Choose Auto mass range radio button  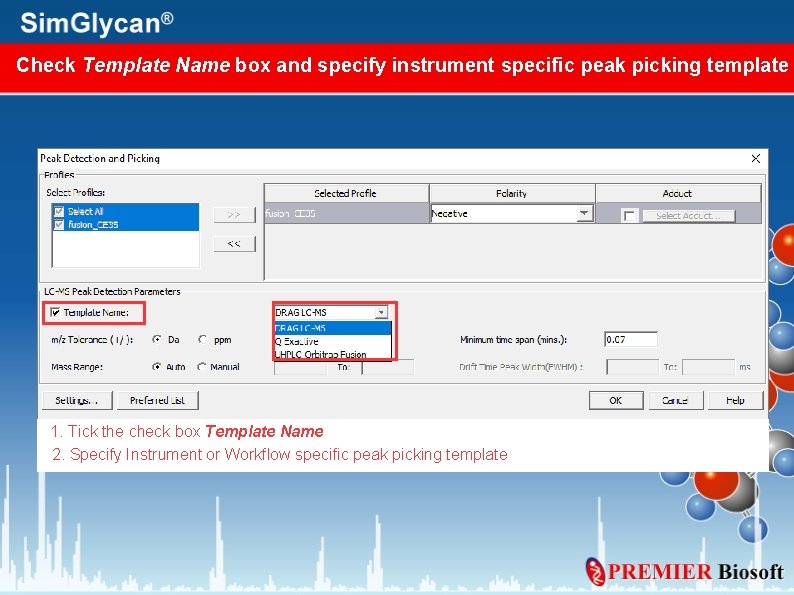pyautogui.click(x=157, y=367)
